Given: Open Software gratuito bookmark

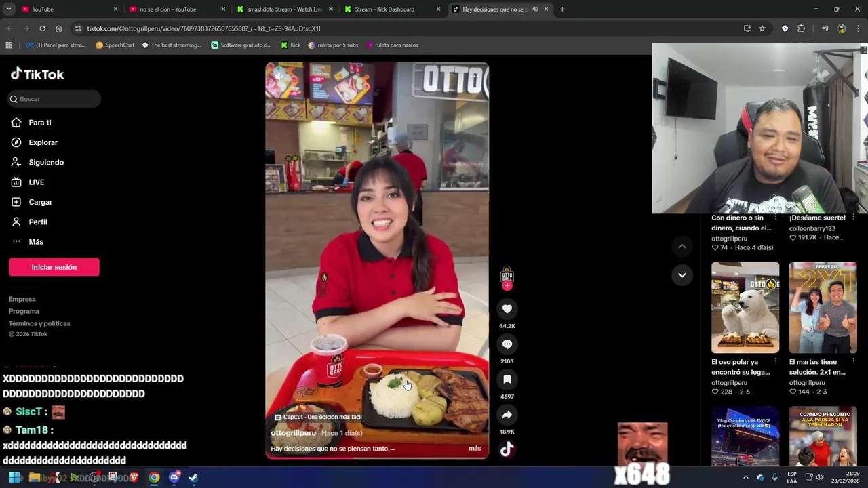Looking at the screenshot, I should 241,45.
